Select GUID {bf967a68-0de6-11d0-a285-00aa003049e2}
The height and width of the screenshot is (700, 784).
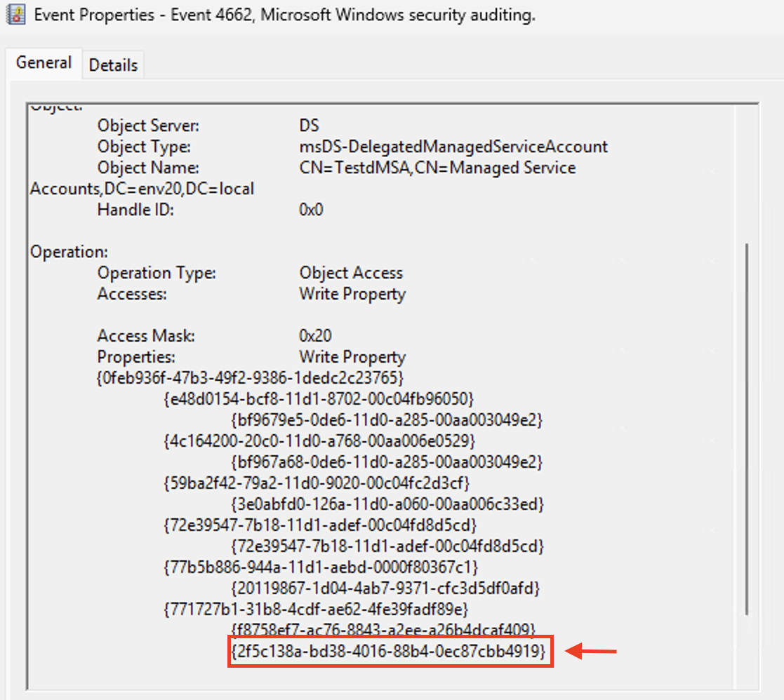pos(387,462)
